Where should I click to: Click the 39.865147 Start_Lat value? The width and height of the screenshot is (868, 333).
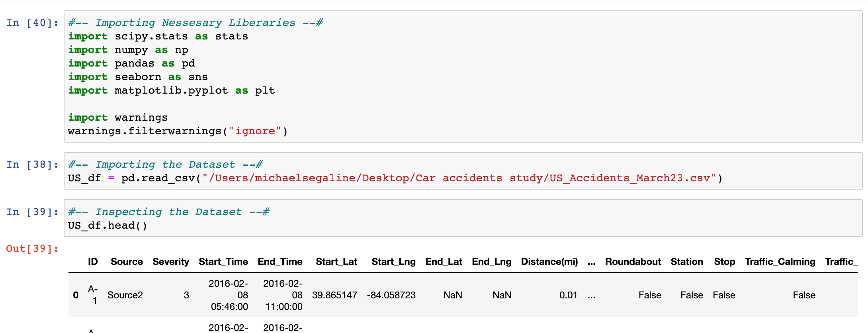click(334, 295)
